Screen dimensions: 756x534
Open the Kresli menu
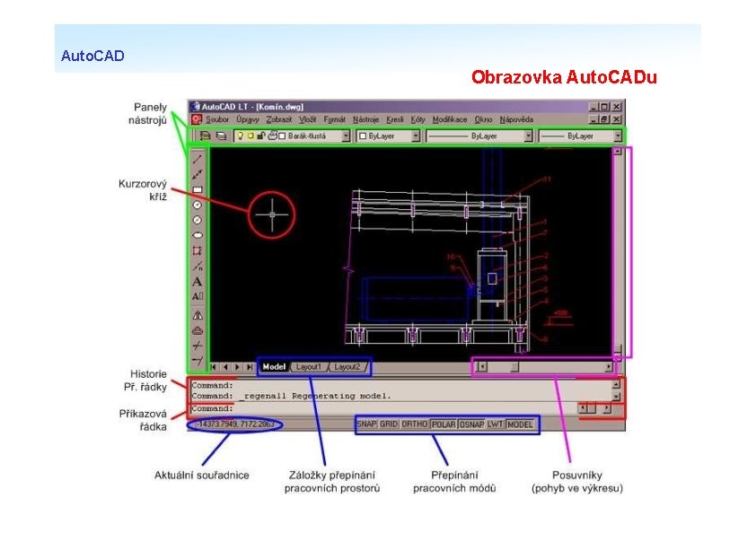395,119
